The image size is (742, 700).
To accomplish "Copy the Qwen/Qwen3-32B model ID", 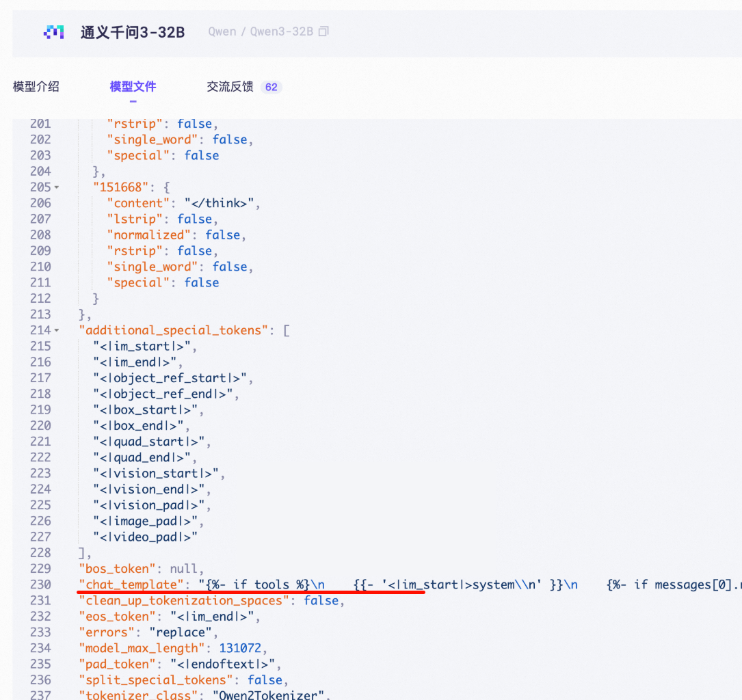I will (x=323, y=31).
